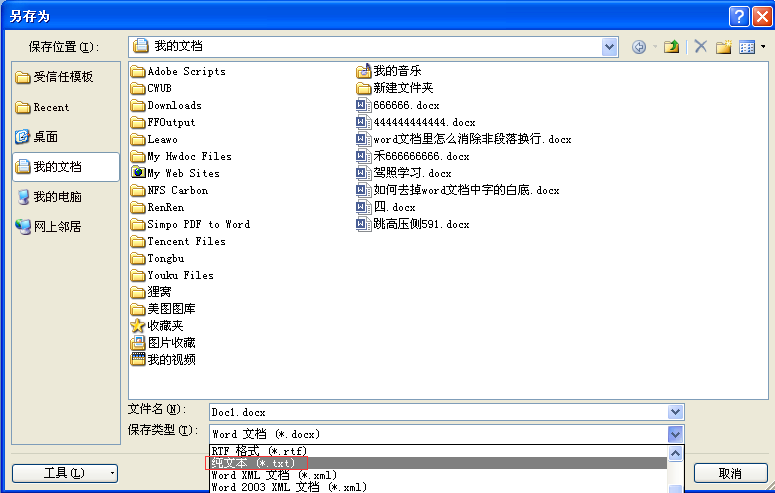Expand the 保存位置 location dropdown
The height and width of the screenshot is (493, 775).
[x=609, y=47]
